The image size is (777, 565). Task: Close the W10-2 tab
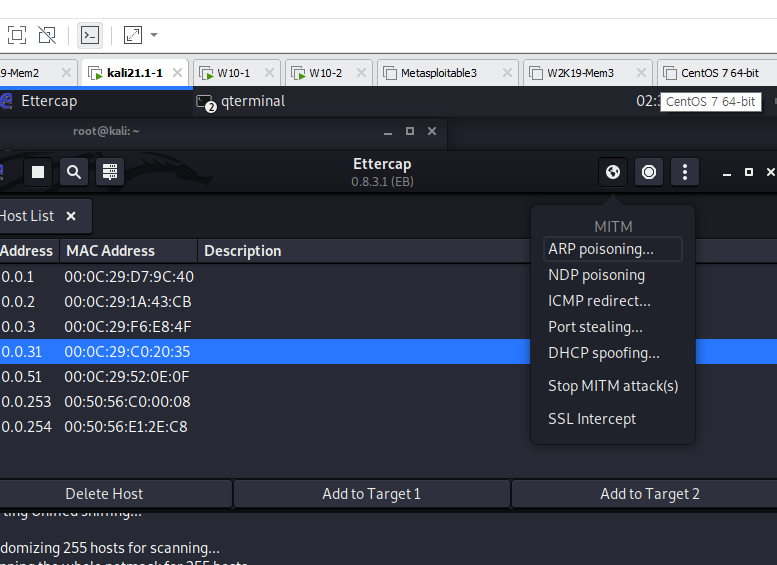tap(362, 73)
